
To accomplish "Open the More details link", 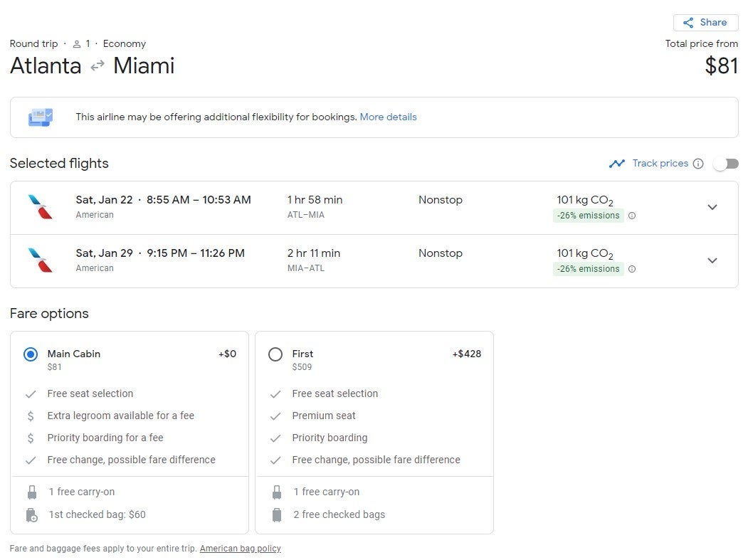I will [x=388, y=117].
